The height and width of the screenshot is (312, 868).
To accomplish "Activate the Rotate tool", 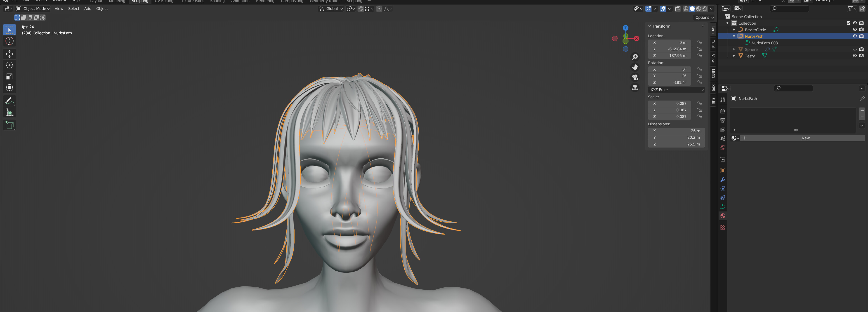I will click(x=9, y=65).
